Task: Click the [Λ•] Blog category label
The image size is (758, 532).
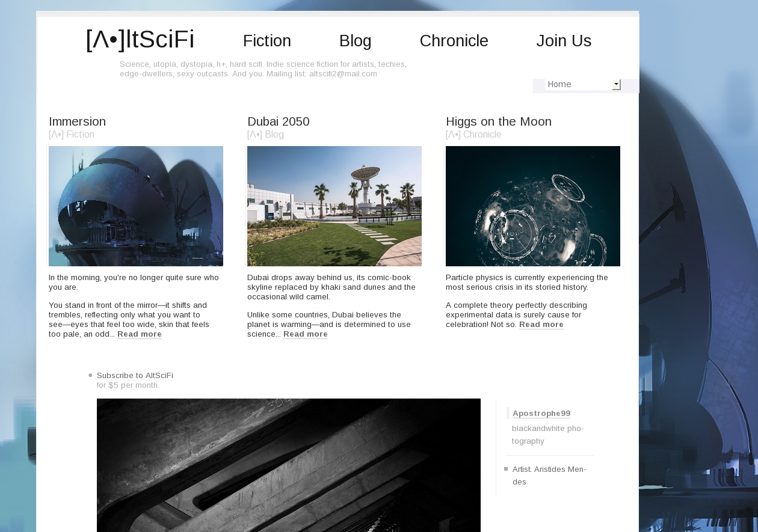Action: coord(265,135)
